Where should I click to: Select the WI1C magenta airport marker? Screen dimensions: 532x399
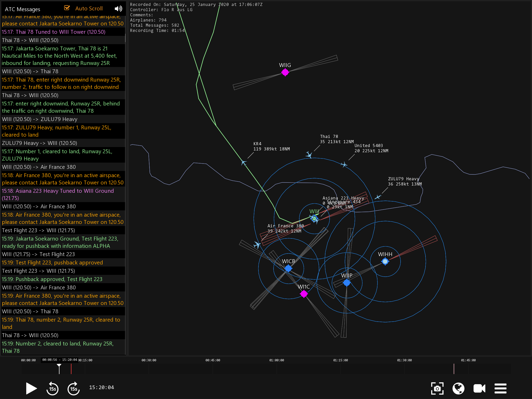point(304,294)
